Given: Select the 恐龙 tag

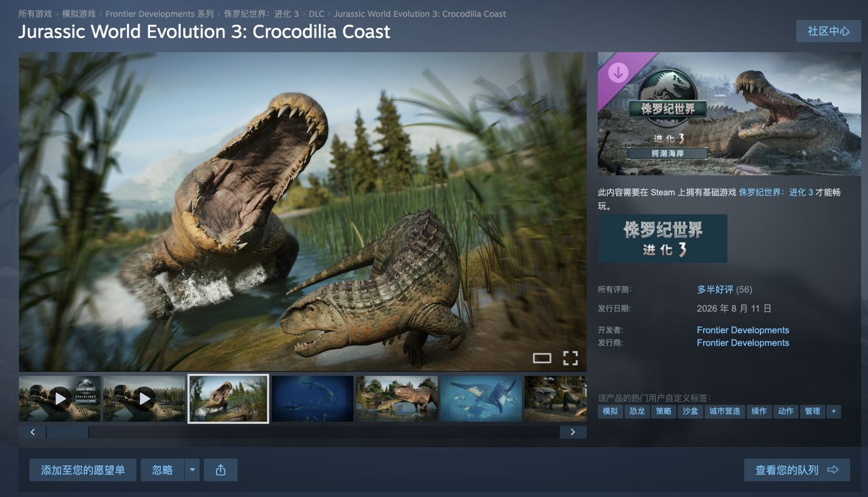Looking at the screenshot, I should (637, 411).
